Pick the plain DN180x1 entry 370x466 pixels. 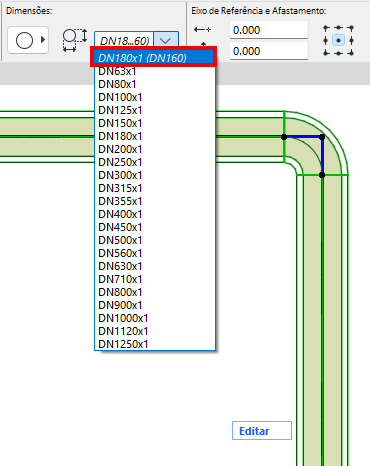pos(155,136)
